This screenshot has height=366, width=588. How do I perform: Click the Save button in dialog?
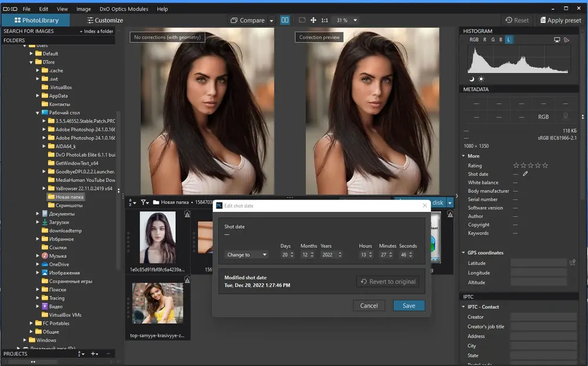pos(409,305)
